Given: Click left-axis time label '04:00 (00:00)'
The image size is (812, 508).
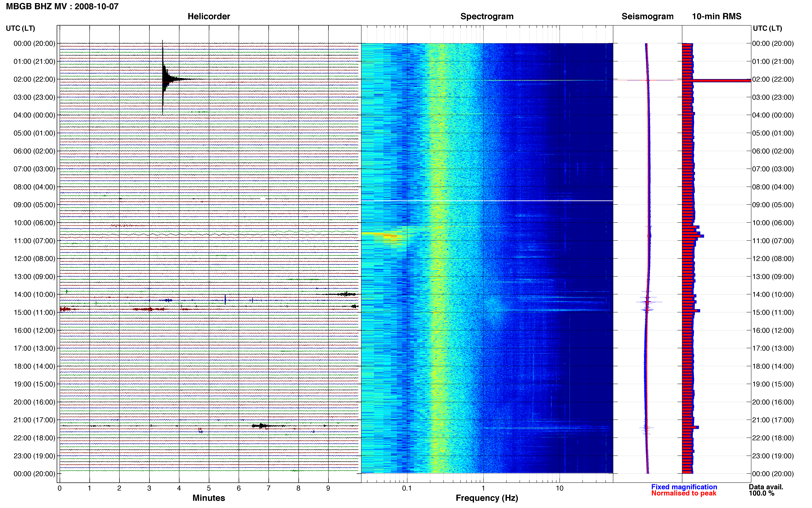Looking at the screenshot, I should click(34, 115).
